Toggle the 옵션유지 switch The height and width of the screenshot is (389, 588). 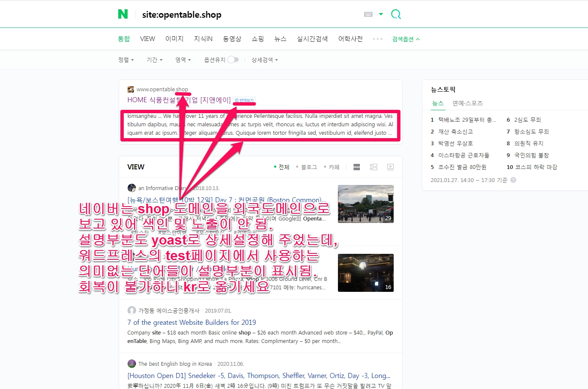(233, 60)
